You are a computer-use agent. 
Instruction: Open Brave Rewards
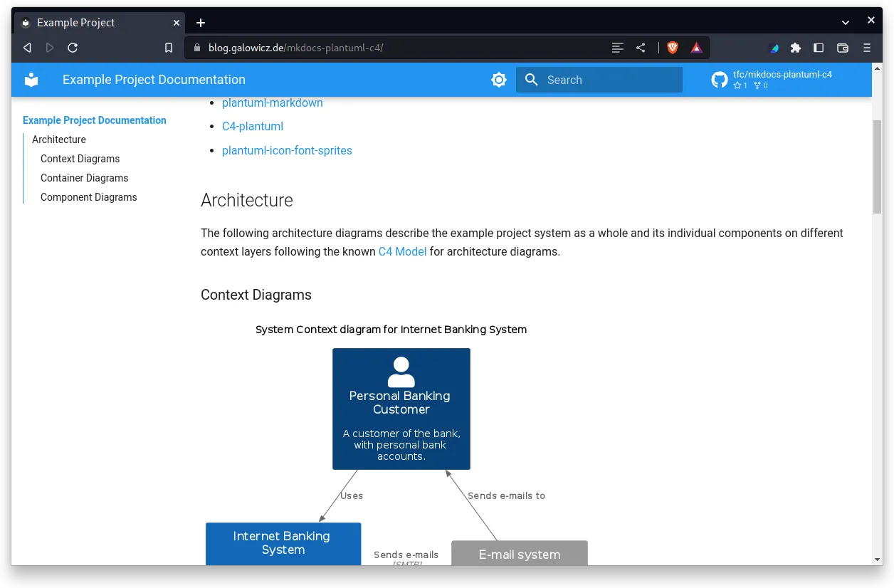(696, 48)
